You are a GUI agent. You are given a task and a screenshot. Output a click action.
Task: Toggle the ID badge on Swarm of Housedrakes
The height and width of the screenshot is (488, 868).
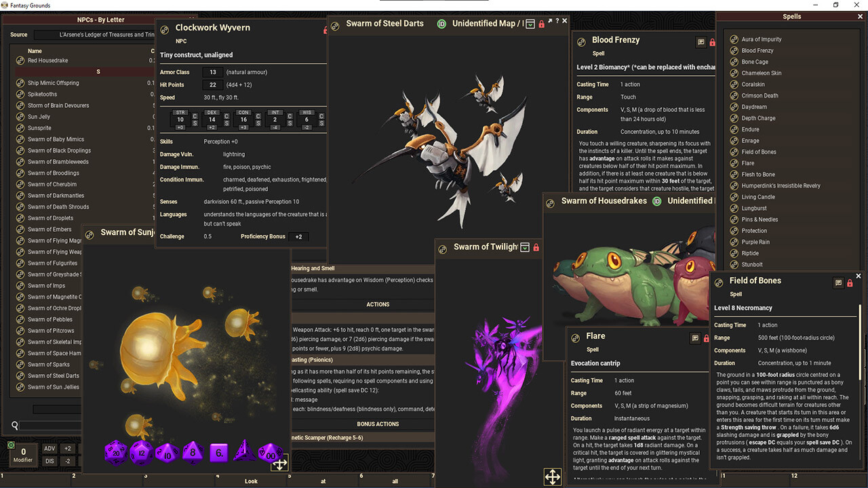[x=656, y=201]
